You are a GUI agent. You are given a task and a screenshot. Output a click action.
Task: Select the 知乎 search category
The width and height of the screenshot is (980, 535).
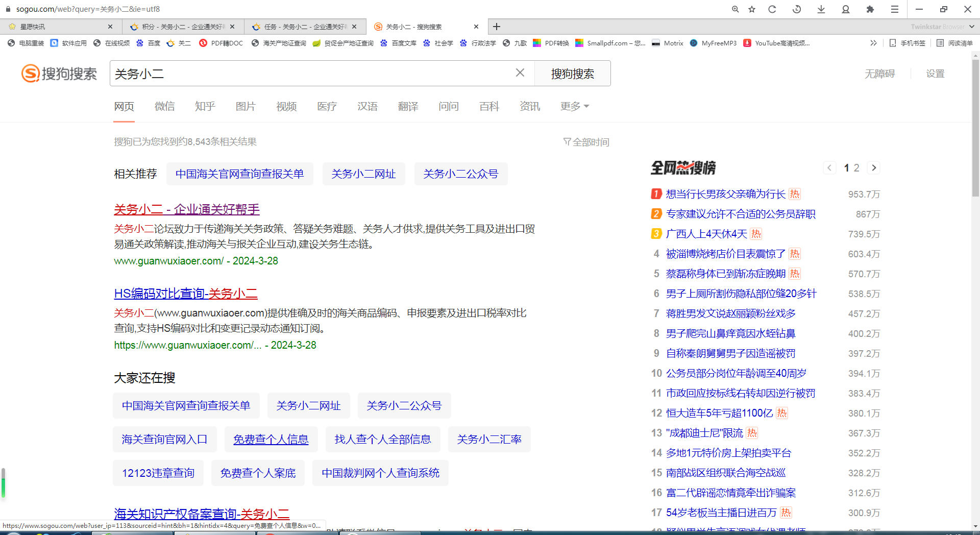click(x=205, y=106)
